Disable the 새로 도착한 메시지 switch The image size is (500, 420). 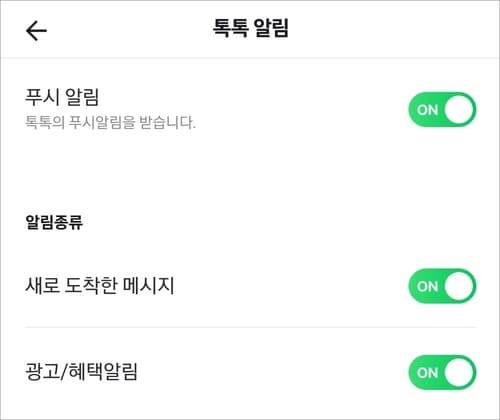[442, 286]
